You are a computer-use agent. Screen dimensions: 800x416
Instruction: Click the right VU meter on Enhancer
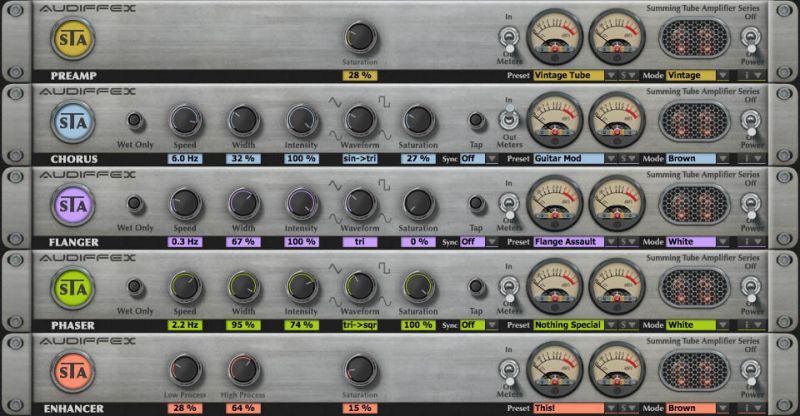617,370
